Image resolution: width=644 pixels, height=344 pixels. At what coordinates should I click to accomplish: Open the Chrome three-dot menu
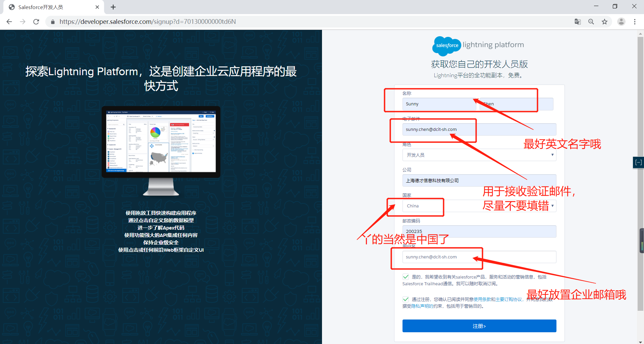635,21
